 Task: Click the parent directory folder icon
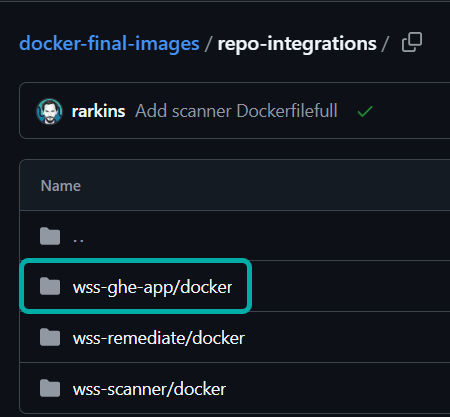[x=50, y=236]
